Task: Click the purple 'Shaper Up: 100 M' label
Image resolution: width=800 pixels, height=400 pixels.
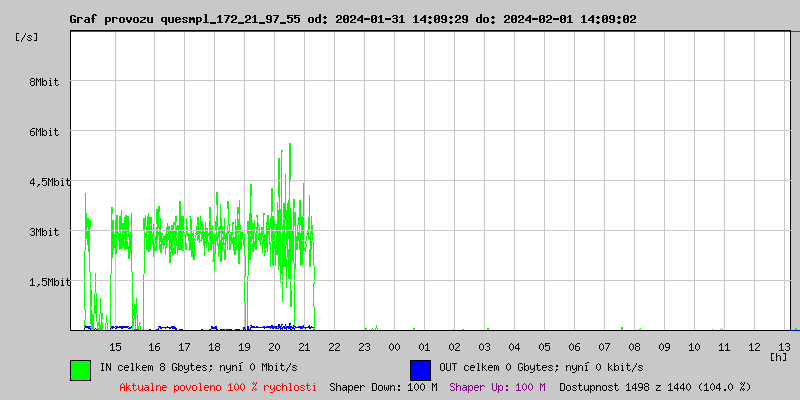Action: tap(497, 387)
